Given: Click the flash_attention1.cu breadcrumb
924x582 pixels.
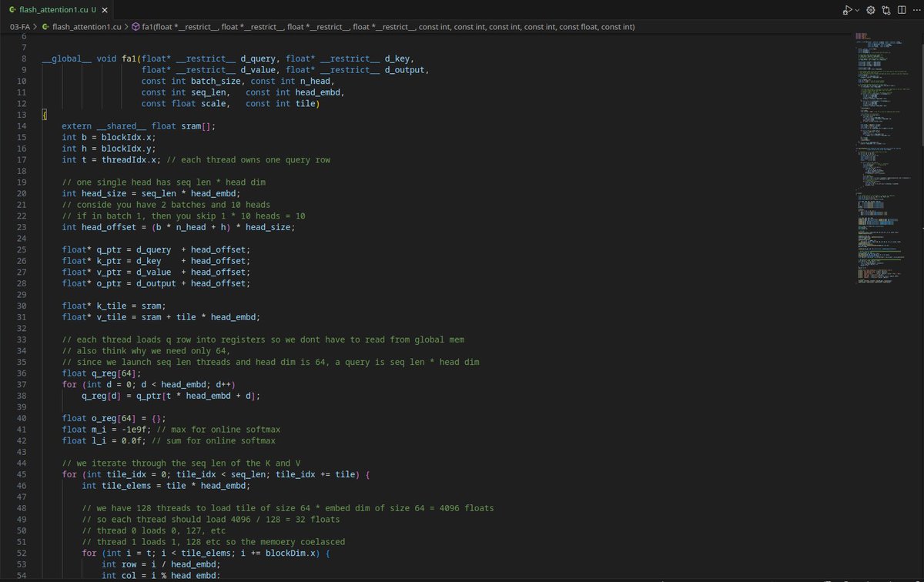Looking at the screenshot, I should tap(86, 27).
